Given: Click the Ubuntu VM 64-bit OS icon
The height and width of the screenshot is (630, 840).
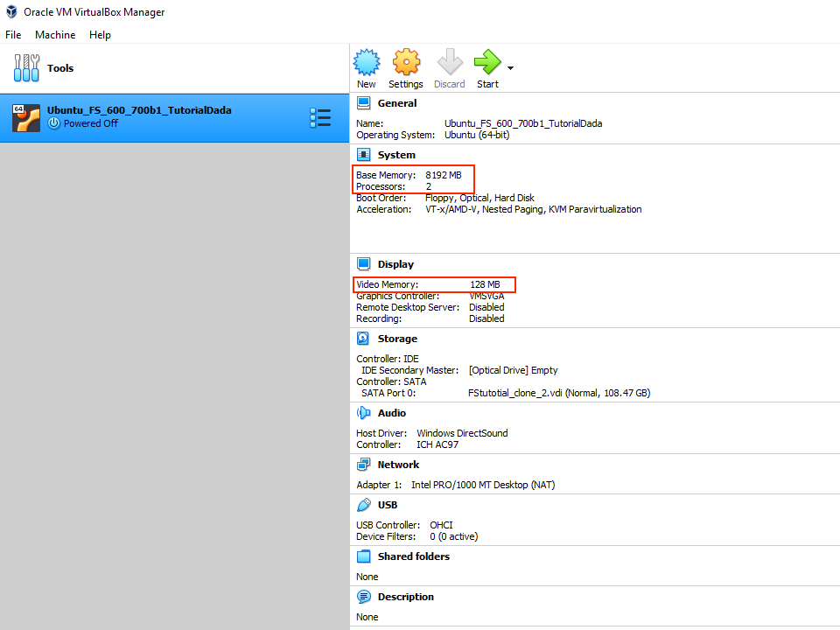Looking at the screenshot, I should [x=26, y=118].
